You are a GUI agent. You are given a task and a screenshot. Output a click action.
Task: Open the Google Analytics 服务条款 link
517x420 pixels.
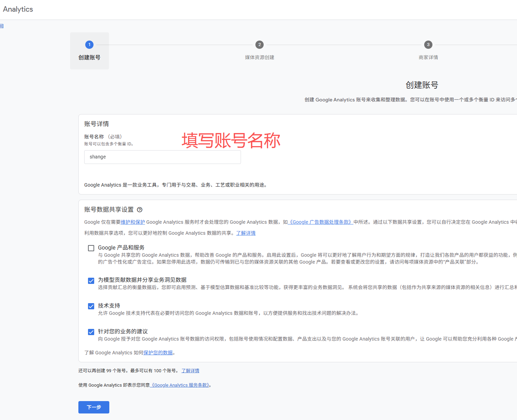tap(179, 385)
